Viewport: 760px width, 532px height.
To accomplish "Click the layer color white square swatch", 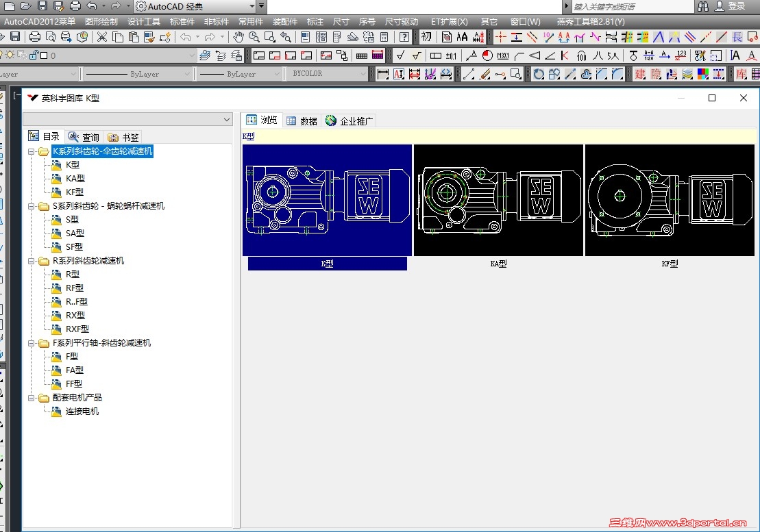I will (44, 55).
